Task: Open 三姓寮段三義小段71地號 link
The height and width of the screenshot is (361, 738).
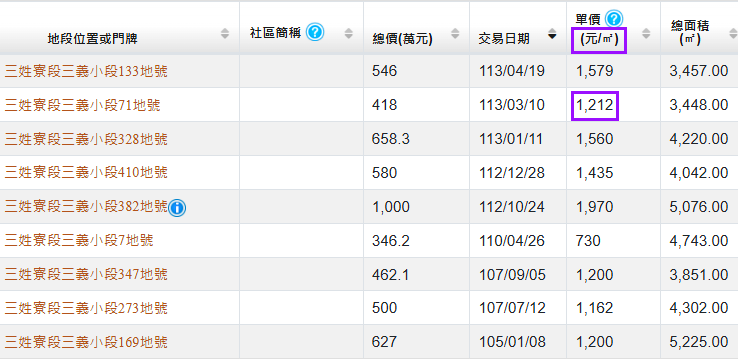Action: (82, 105)
